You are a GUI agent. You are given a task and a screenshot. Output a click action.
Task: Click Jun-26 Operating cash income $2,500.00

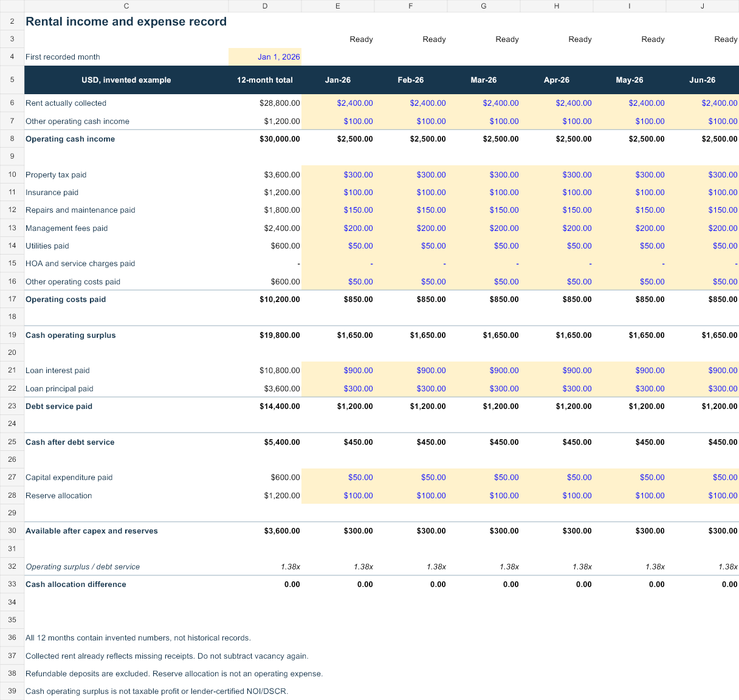pos(703,139)
